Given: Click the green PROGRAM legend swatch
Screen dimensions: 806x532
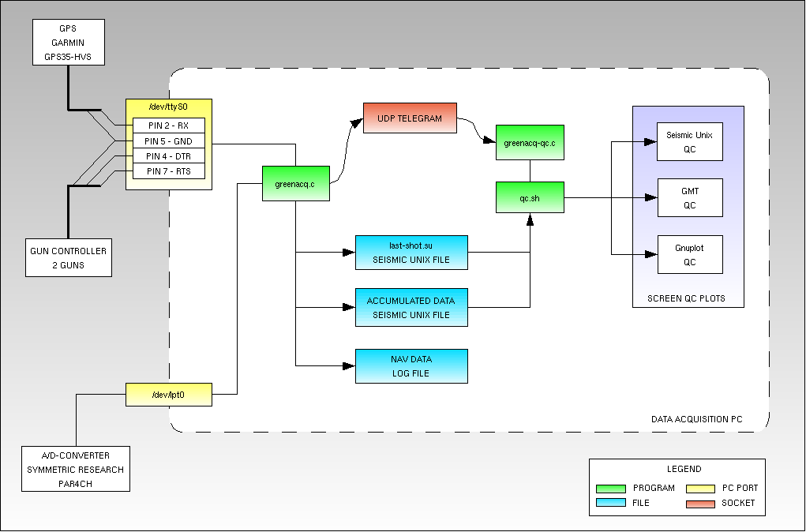Looking at the screenshot, I should point(610,488).
